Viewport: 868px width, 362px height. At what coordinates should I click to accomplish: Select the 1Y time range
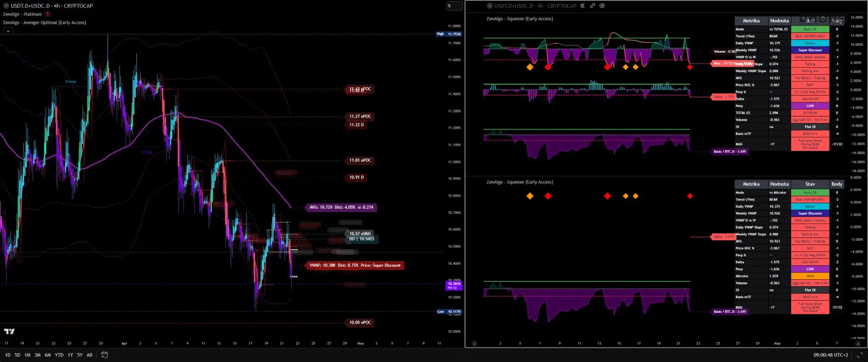pos(70,355)
